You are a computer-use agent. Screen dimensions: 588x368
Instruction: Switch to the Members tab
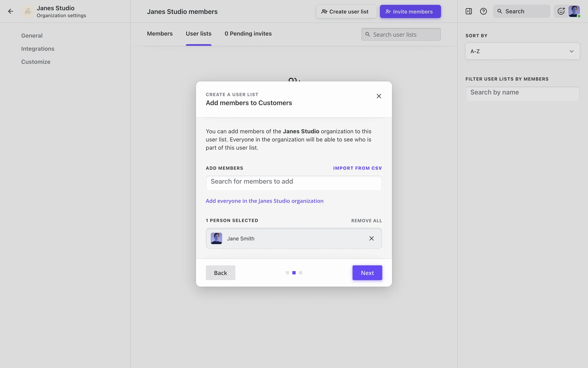pyautogui.click(x=160, y=34)
